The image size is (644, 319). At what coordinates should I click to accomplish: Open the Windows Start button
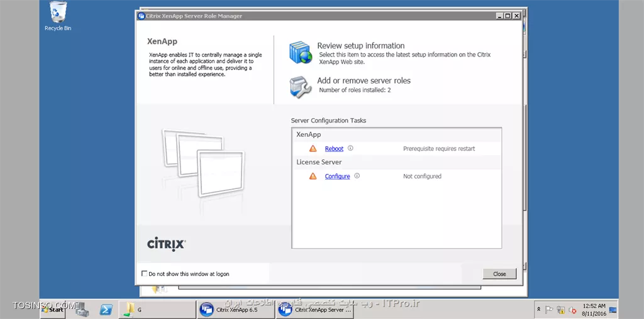click(53, 310)
